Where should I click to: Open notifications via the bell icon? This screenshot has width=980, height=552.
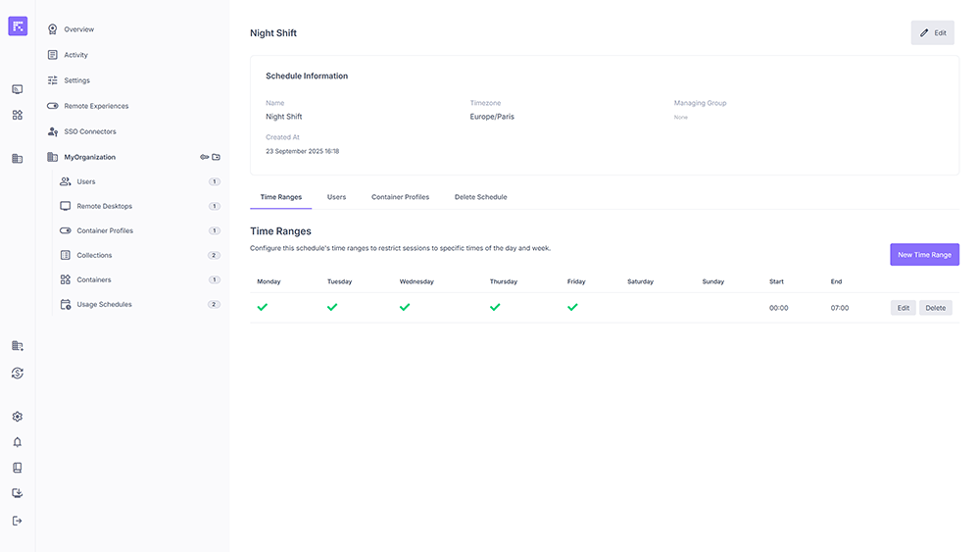tap(17, 442)
